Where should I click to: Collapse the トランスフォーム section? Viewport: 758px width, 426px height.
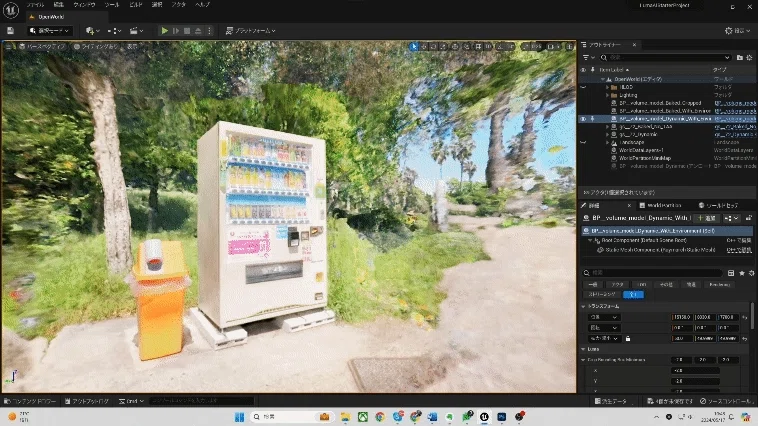(x=583, y=307)
